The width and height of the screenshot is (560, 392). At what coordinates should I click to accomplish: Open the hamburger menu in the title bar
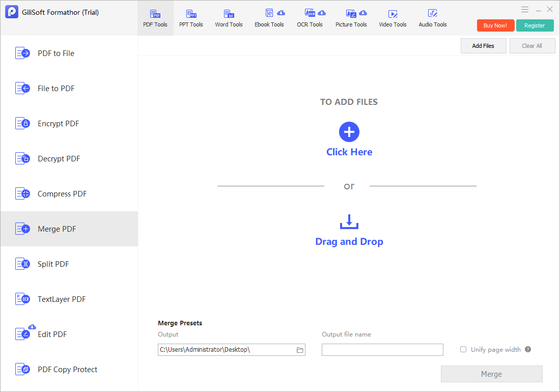tap(525, 10)
